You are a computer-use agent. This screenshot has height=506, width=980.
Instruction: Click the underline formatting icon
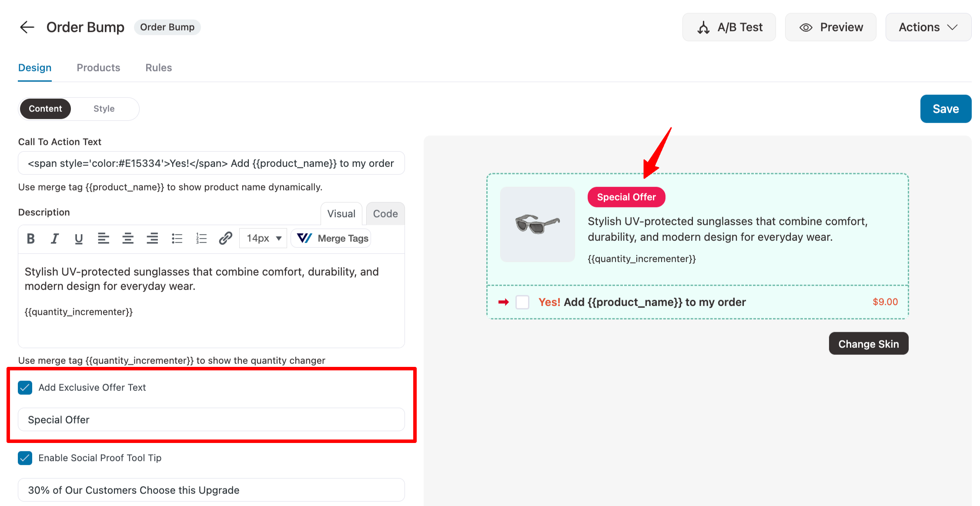79,238
